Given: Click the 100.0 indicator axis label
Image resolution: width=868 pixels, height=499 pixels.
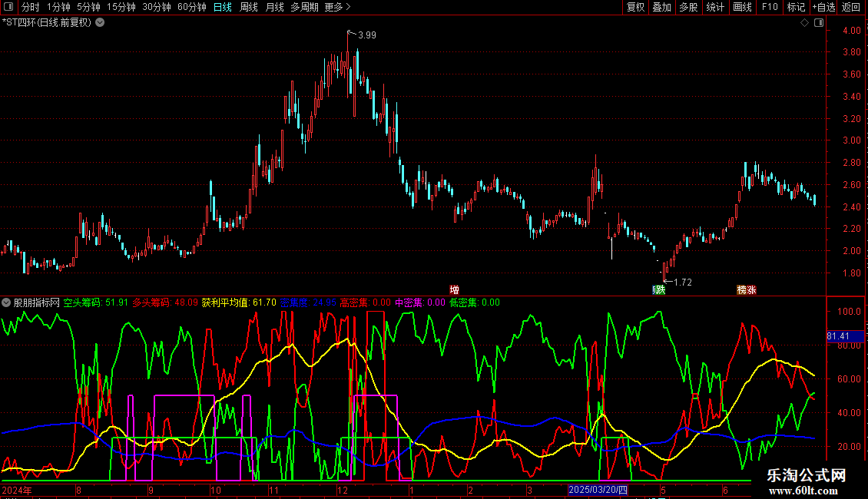Looking at the screenshot, I should [x=849, y=312].
